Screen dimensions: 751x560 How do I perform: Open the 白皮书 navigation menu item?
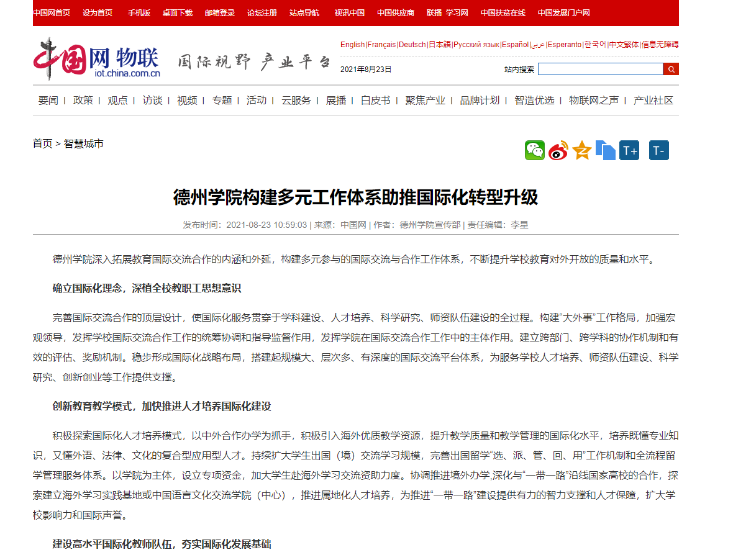point(376,101)
